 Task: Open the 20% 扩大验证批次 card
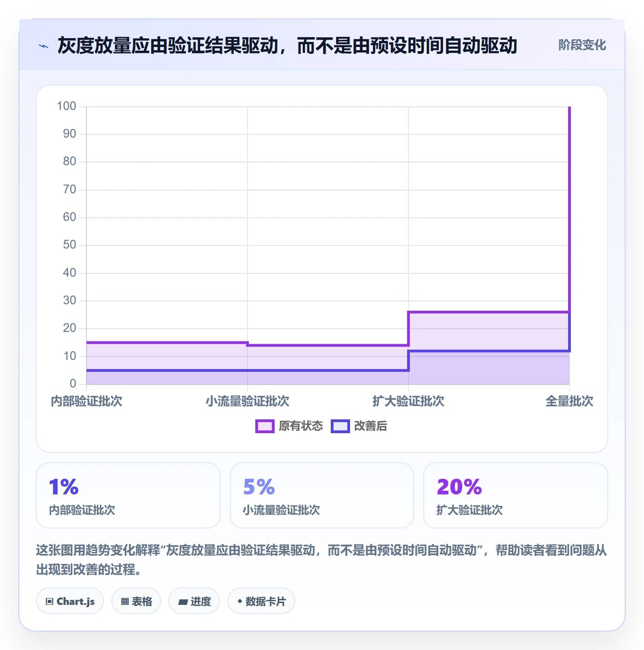[x=516, y=495]
